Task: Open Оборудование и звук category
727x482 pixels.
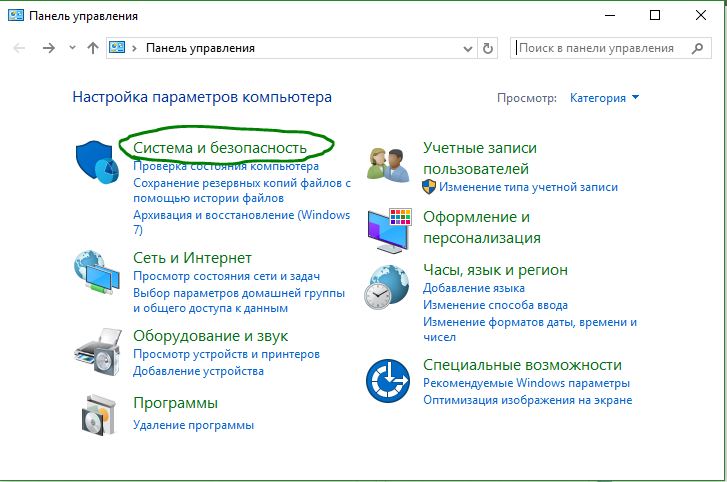Action: [x=210, y=336]
